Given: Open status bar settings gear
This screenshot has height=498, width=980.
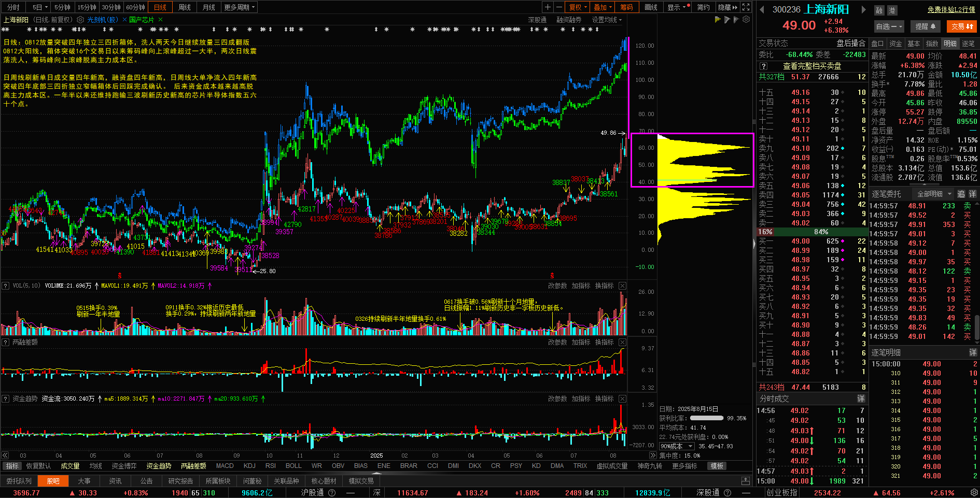Looking at the screenshot, I should [974, 493].
